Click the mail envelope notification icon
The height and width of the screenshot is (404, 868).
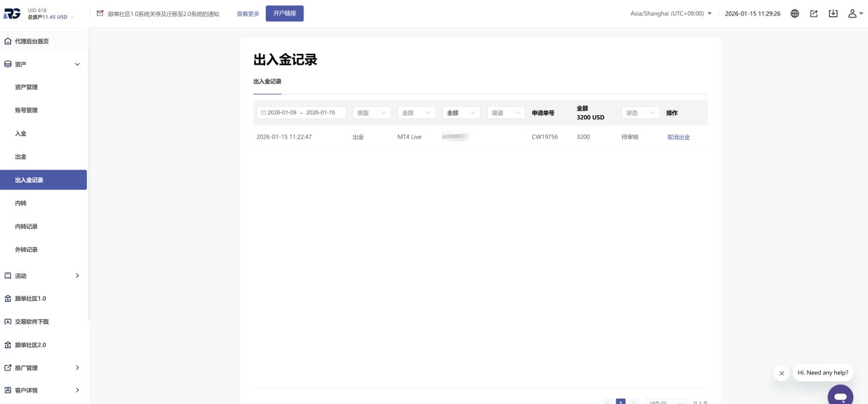[100, 13]
